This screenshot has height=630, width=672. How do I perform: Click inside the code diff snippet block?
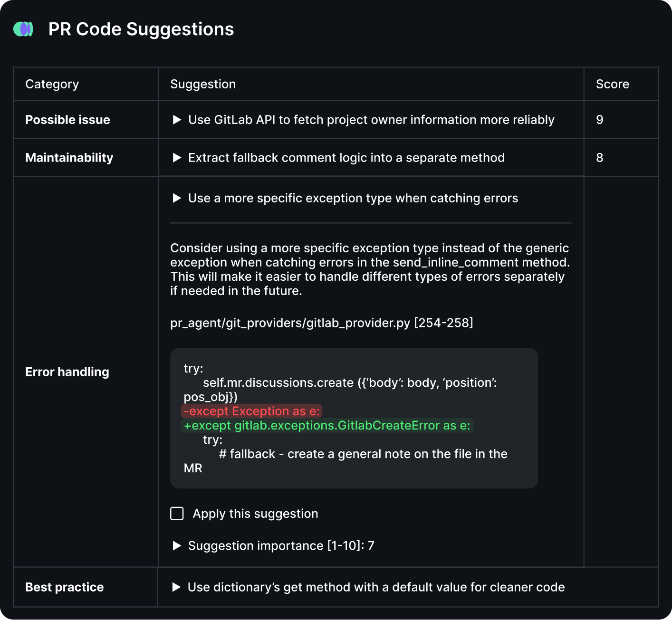point(353,418)
